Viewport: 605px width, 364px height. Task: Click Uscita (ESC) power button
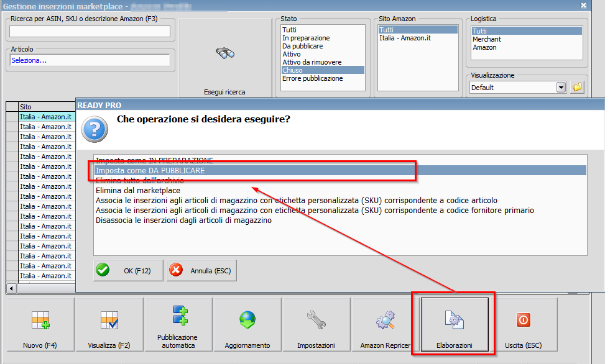523,324
